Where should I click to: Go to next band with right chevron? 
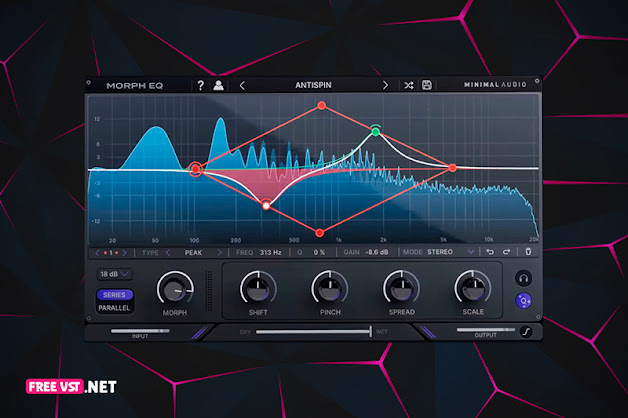click(x=125, y=253)
